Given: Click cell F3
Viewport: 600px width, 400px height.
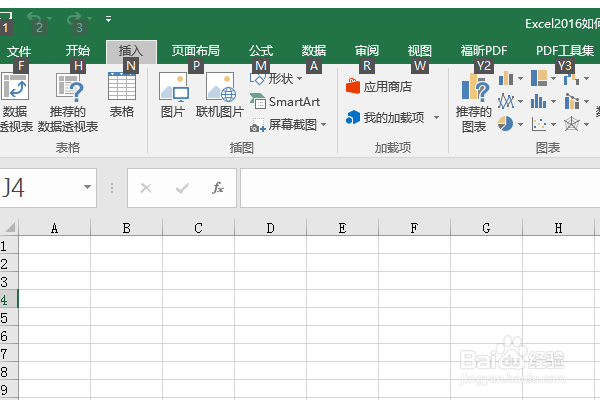Looking at the screenshot, I should 414,281.
